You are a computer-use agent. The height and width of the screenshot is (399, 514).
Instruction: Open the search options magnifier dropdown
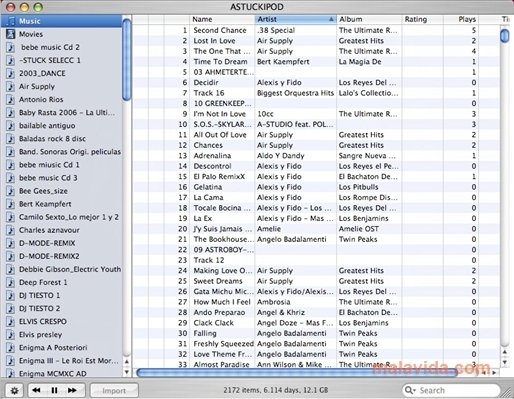(410, 390)
